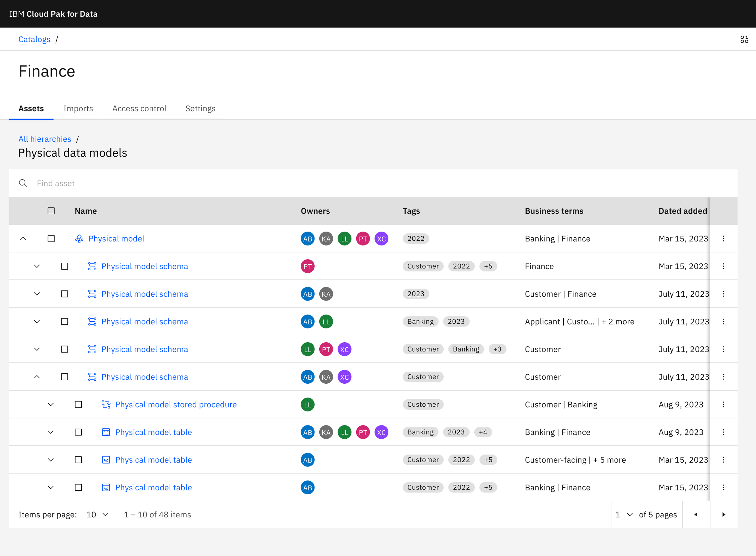Go to next page arrow
The image size is (756, 556).
click(x=723, y=515)
